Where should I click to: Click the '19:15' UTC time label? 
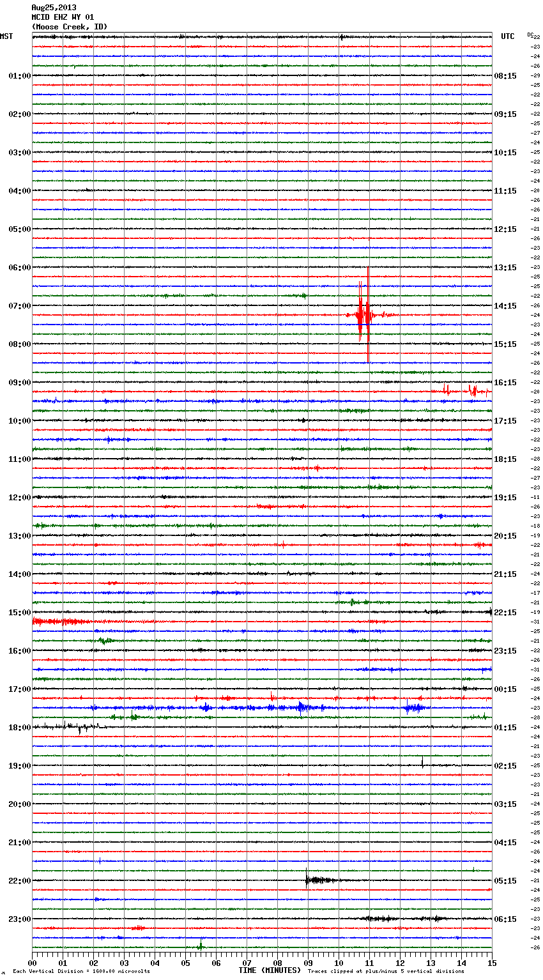tap(505, 498)
